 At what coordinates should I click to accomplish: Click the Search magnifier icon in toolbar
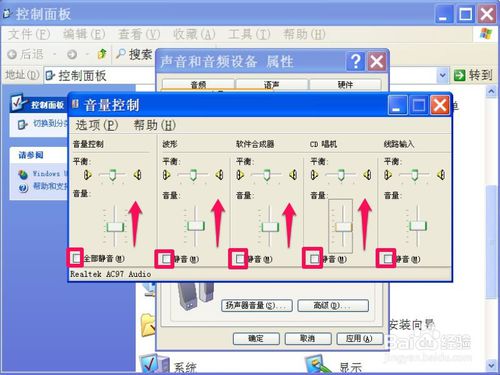tap(120, 53)
